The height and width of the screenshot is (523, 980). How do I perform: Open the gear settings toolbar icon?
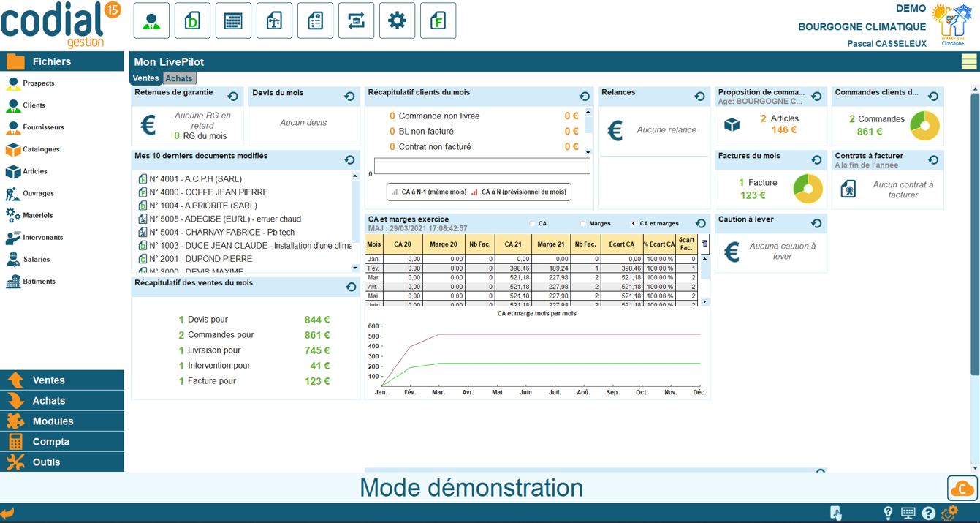tap(398, 20)
